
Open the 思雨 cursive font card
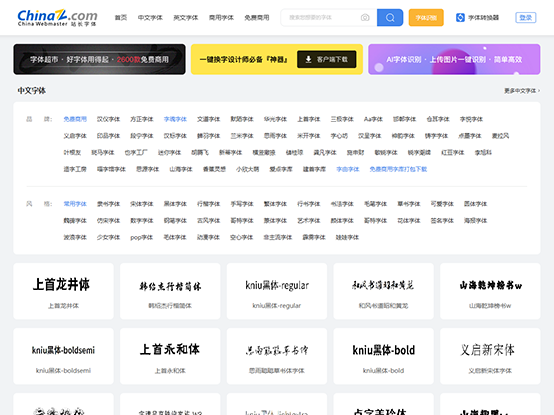click(277, 356)
